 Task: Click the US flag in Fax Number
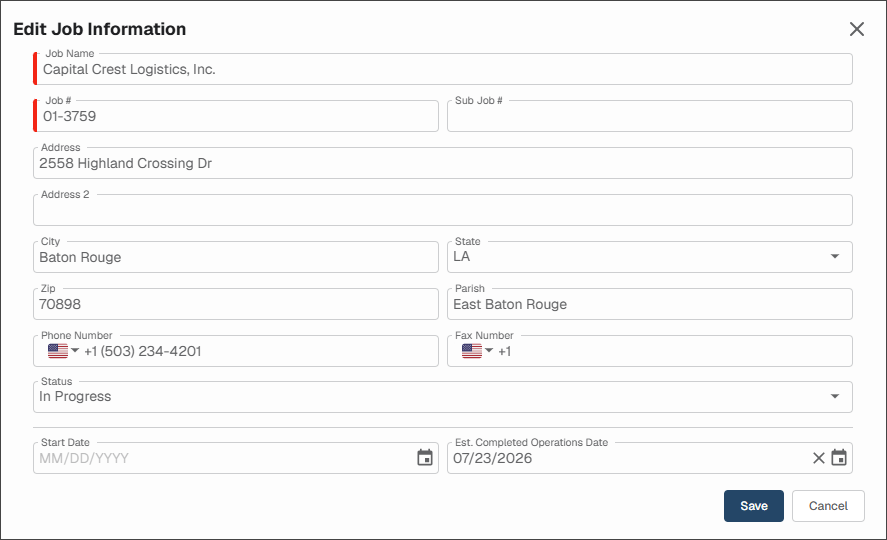click(472, 351)
